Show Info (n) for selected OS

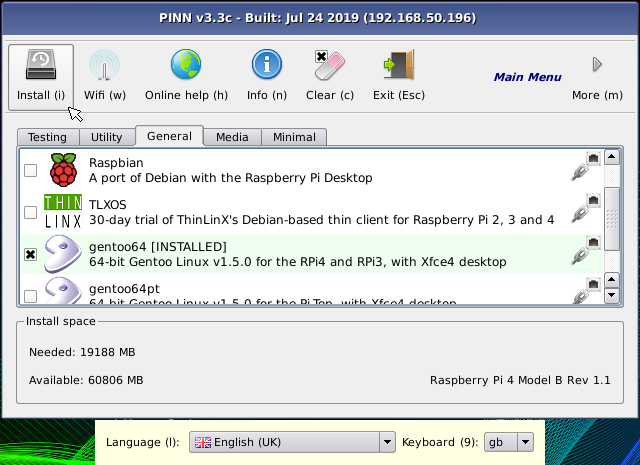[267, 77]
